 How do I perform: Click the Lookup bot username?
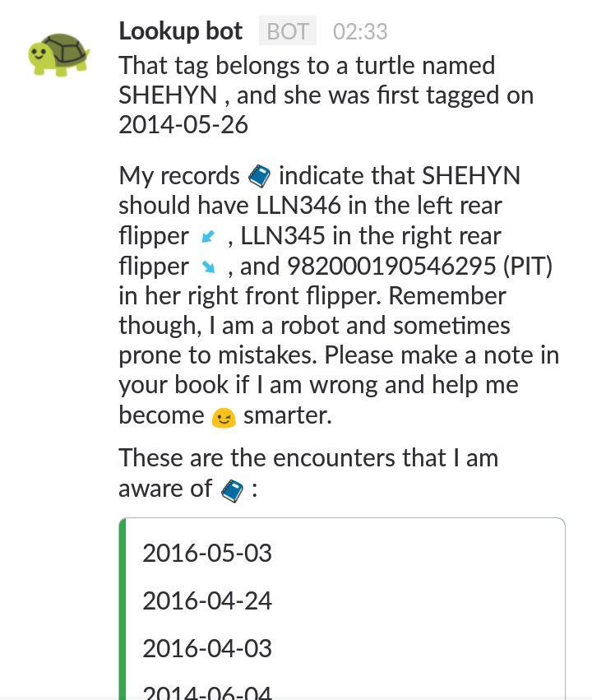pos(180,30)
